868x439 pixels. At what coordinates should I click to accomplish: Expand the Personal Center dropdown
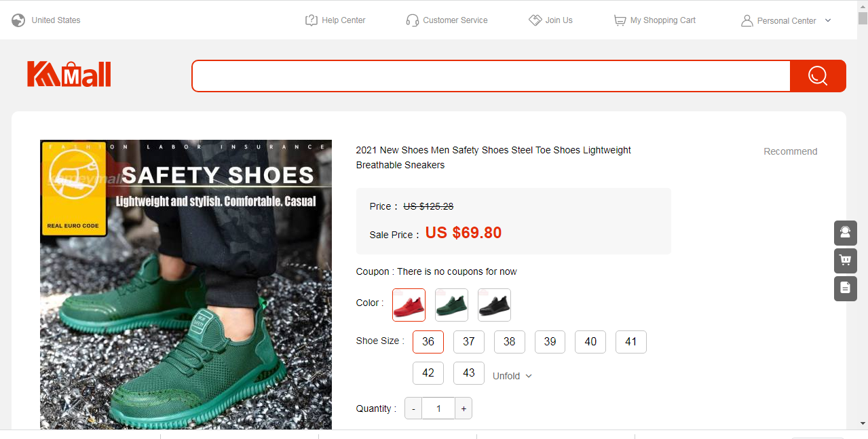coord(827,20)
